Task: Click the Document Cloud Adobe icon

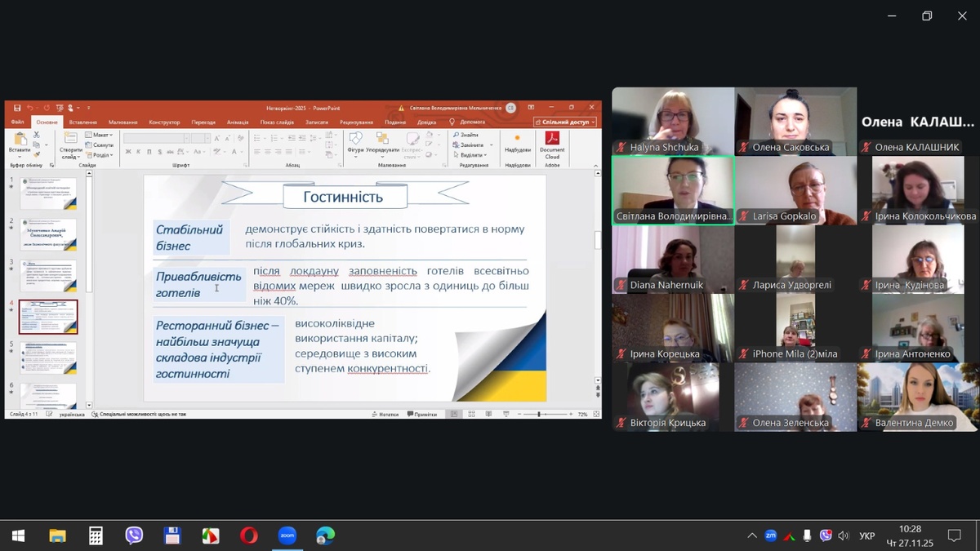Action: tap(552, 139)
